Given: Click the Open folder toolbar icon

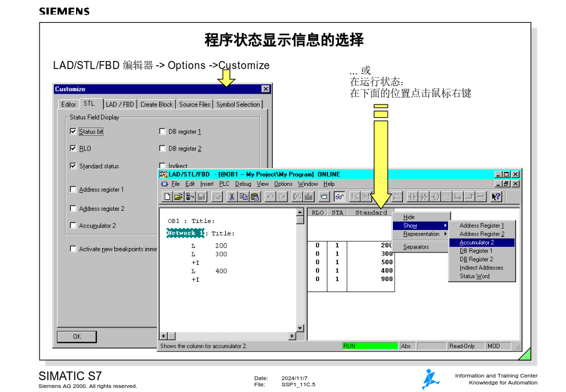Looking at the screenshot, I should (178, 197).
